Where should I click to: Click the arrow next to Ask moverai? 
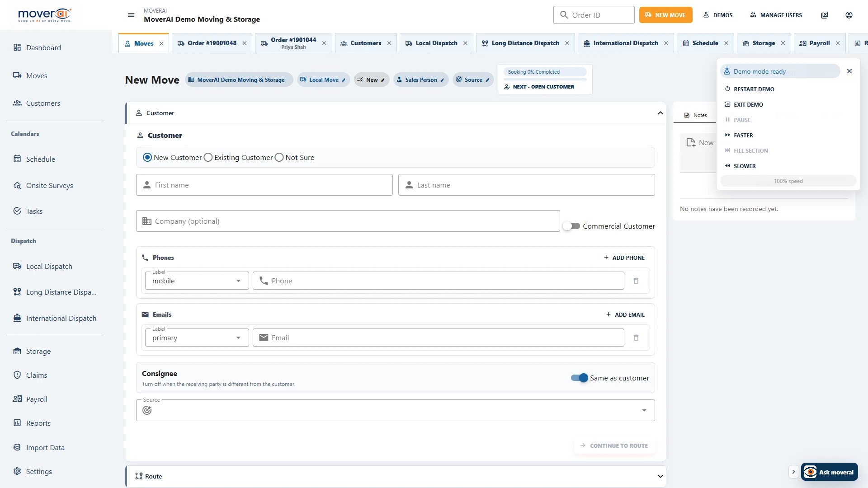click(793, 472)
